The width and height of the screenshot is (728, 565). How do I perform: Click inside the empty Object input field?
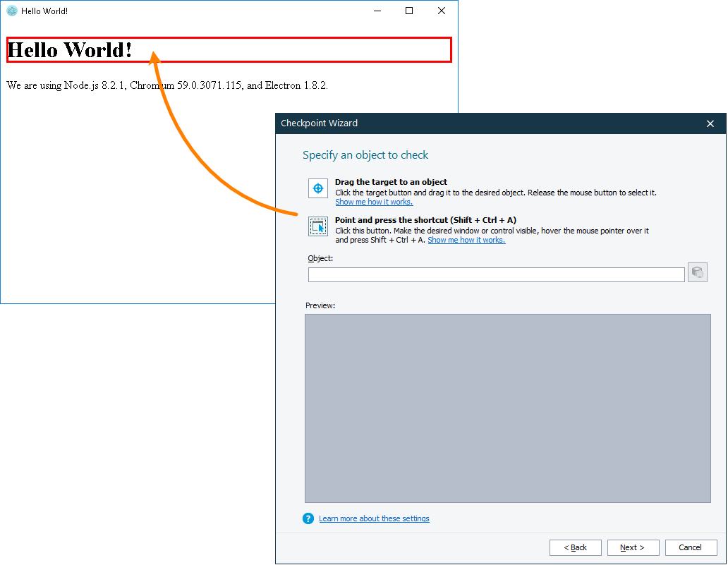tap(494, 274)
